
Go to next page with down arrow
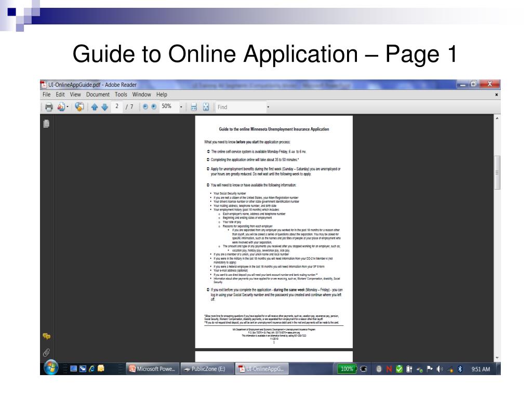[105, 107]
